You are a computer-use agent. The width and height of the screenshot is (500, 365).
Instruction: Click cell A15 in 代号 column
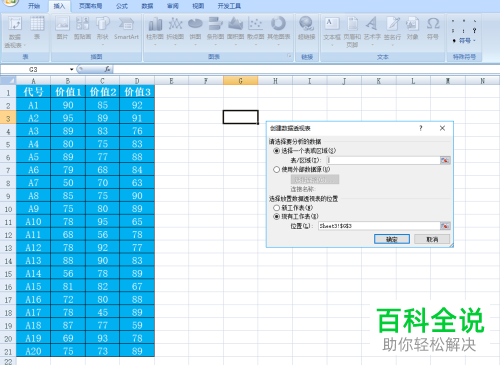point(33,287)
